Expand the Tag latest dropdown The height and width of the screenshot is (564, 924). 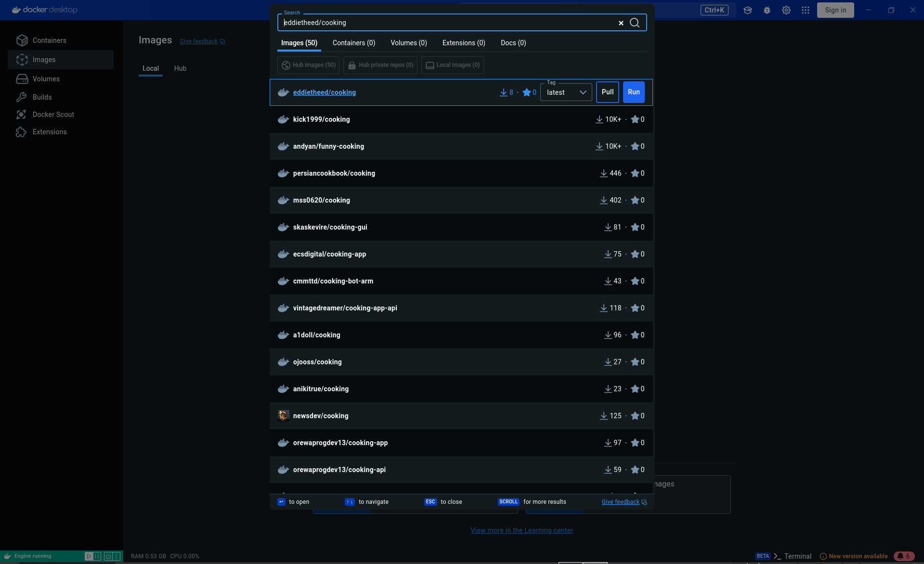pyautogui.click(x=566, y=92)
